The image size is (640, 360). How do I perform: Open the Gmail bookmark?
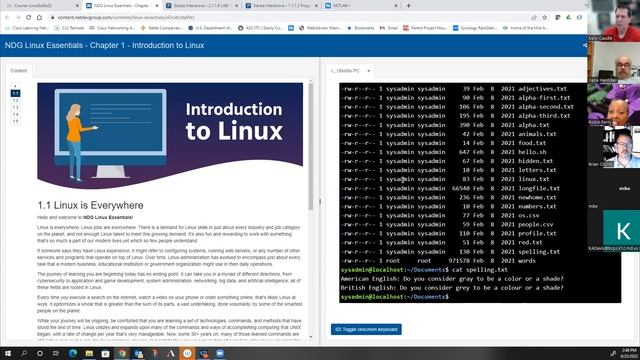point(389,28)
